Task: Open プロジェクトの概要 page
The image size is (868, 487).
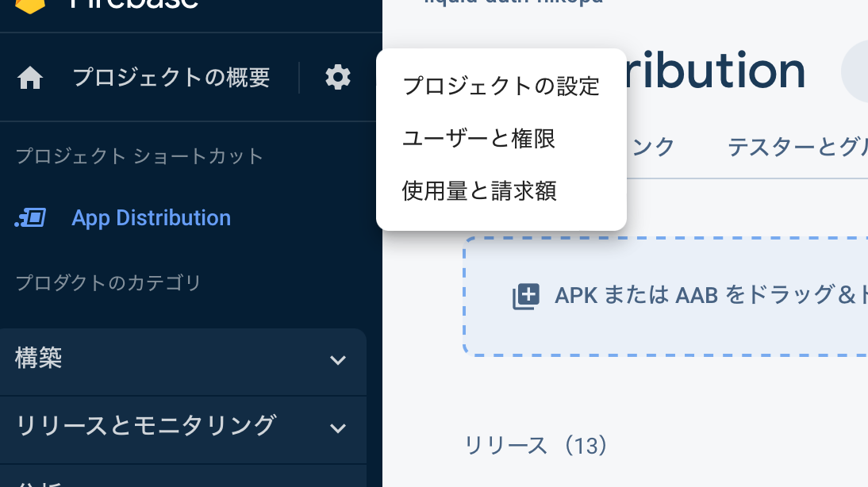Action: coord(171,77)
